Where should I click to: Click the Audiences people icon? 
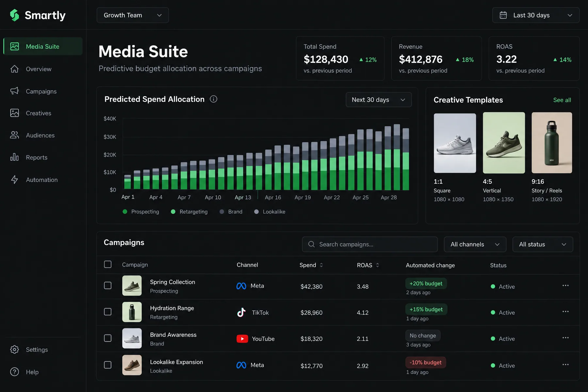pyautogui.click(x=14, y=135)
